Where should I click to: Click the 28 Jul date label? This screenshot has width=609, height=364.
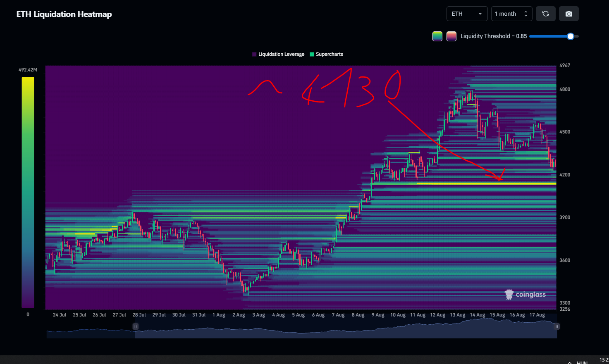139,315
